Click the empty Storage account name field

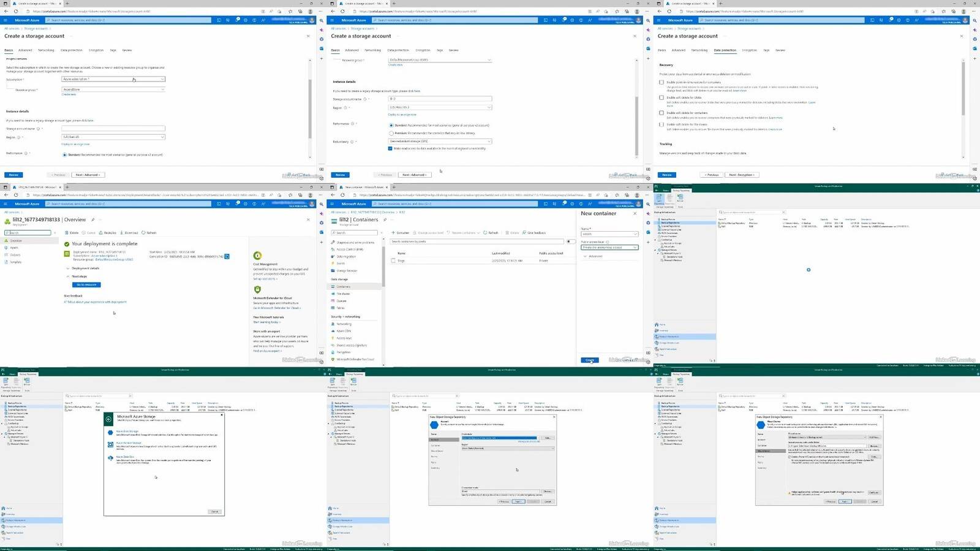113,129
